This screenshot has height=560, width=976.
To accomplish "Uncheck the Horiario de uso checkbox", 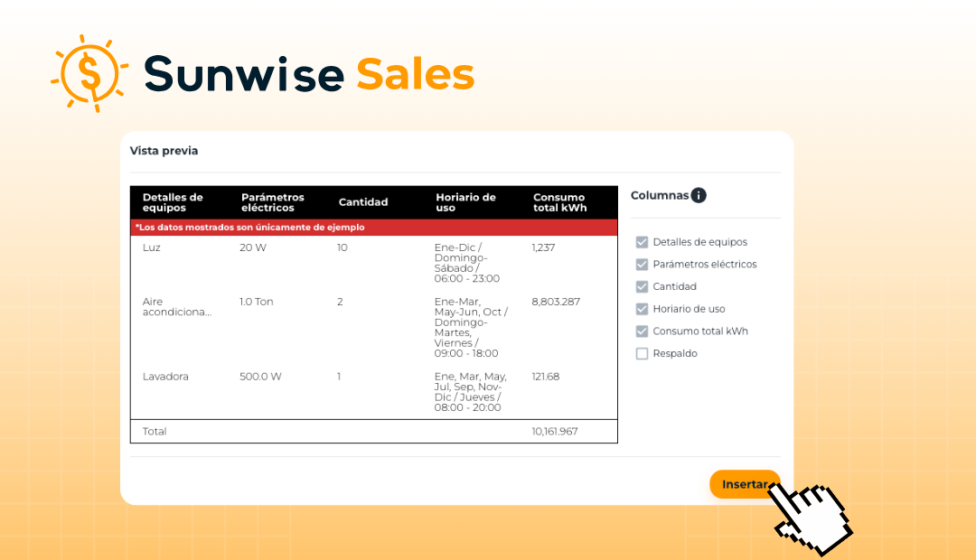I will 642,309.
